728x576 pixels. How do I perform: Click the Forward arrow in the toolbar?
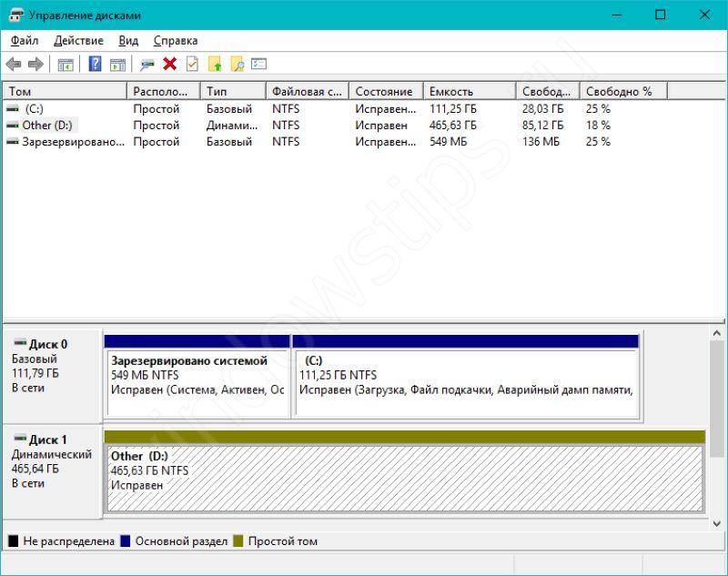pyautogui.click(x=35, y=64)
